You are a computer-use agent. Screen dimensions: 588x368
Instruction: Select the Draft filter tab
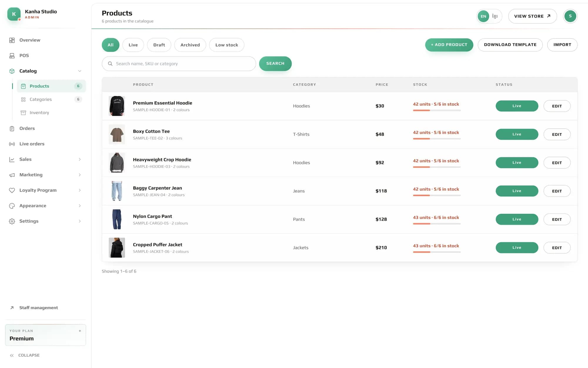(159, 45)
